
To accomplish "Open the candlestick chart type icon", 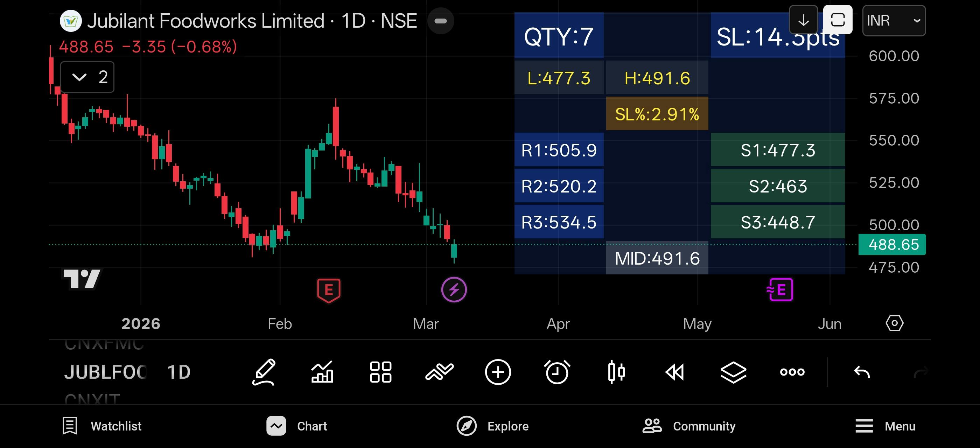I will point(616,372).
